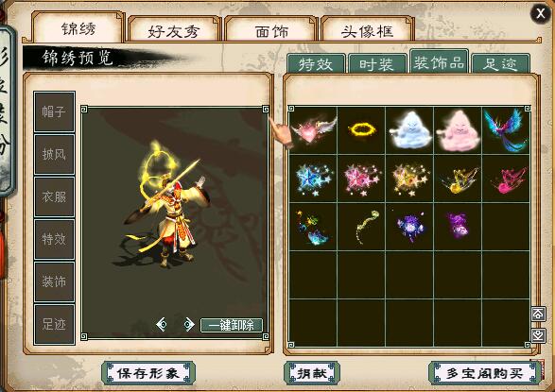Click the 保存形象 button
Viewport: 555px width, 392px height.
point(147,372)
